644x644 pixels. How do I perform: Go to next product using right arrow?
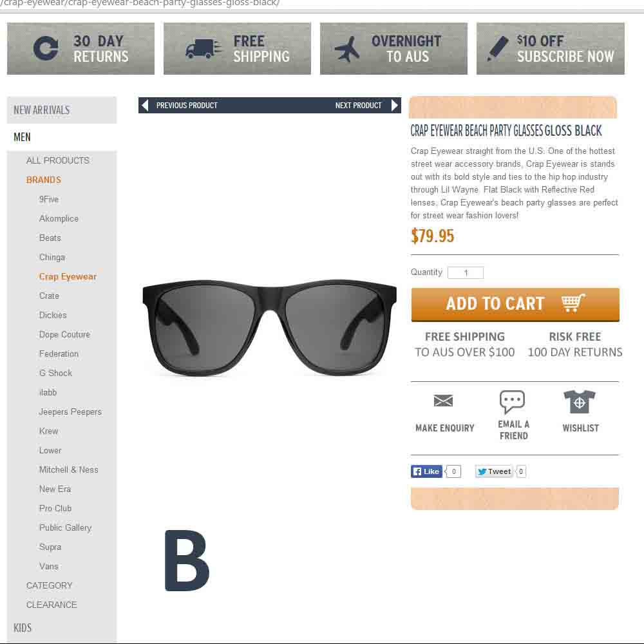click(x=395, y=105)
